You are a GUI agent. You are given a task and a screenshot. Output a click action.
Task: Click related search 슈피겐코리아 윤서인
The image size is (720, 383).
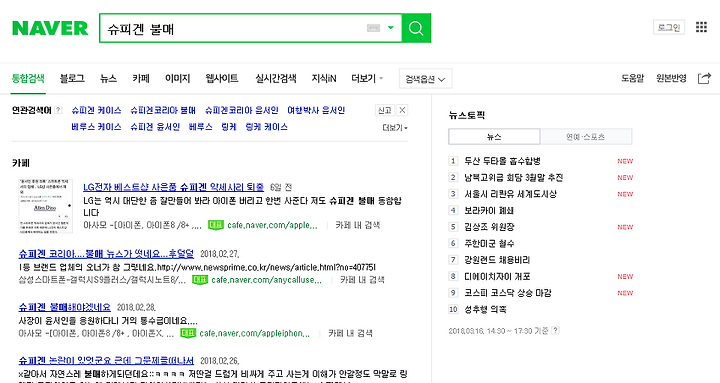242,110
